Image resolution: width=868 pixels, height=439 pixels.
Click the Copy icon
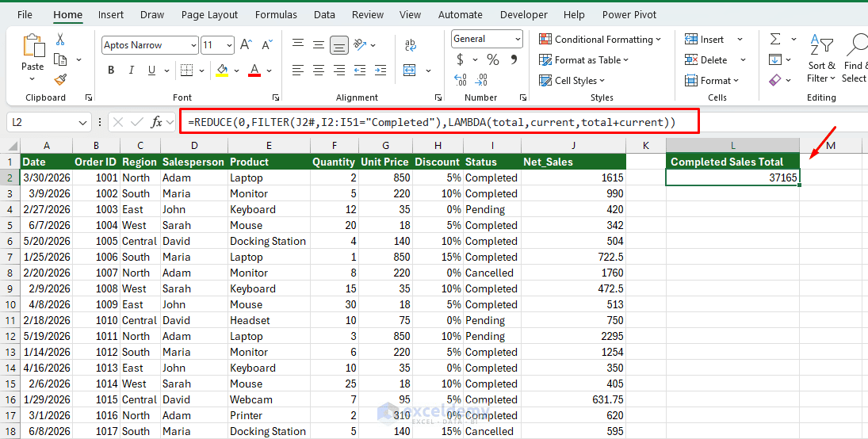coord(60,59)
